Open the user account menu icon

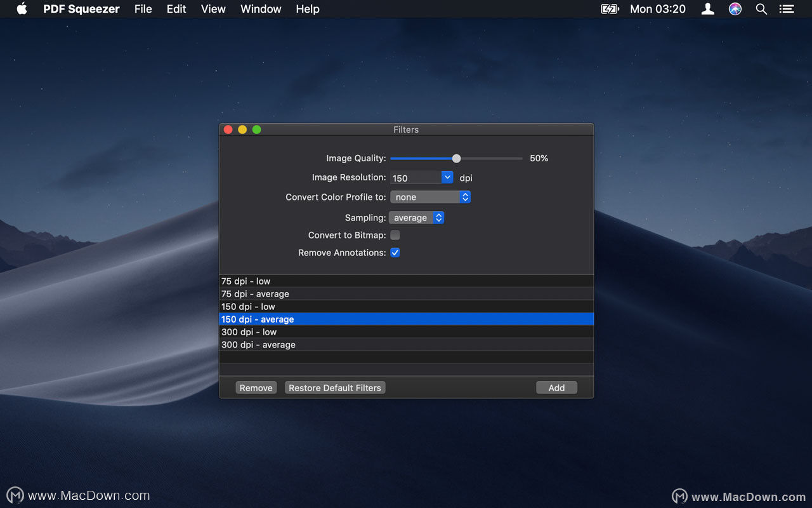tap(708, 9)
